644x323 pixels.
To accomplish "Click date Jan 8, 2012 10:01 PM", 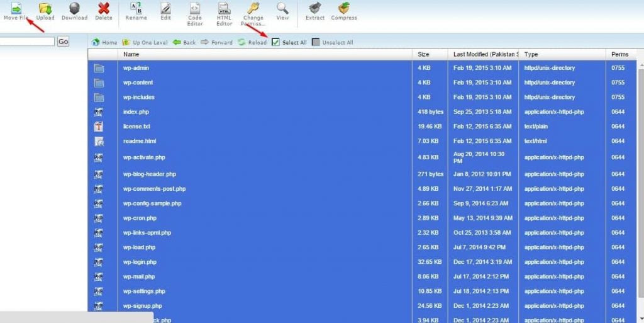I will tap(482, 174).
